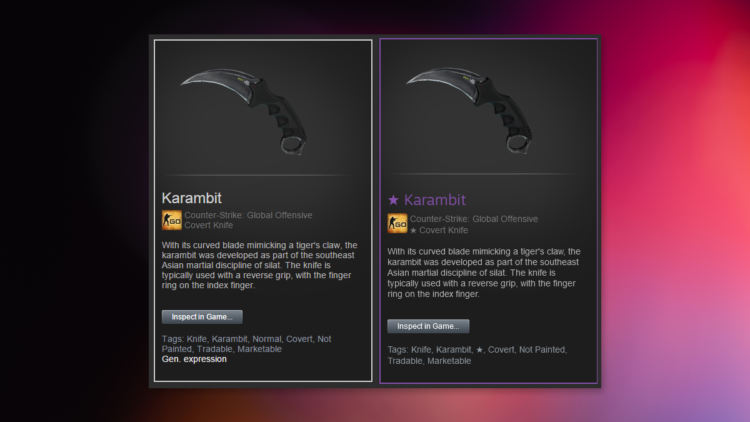Click the CS:GO game icon in right card
This screenshot has width=750, height=422.
tap(397, 223)
